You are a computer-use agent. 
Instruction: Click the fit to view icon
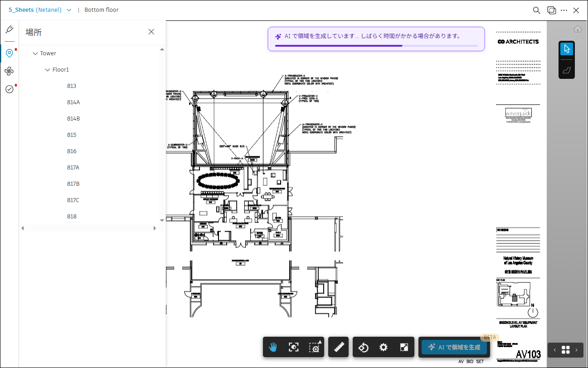pyautogui.click(x=294, y=347)
